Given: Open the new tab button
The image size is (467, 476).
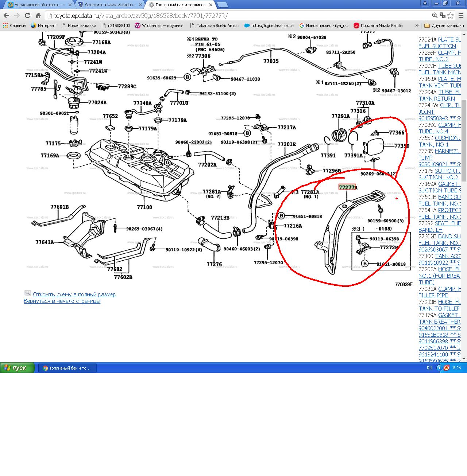Looking at the screenshot, I should [x=222, y=5].
